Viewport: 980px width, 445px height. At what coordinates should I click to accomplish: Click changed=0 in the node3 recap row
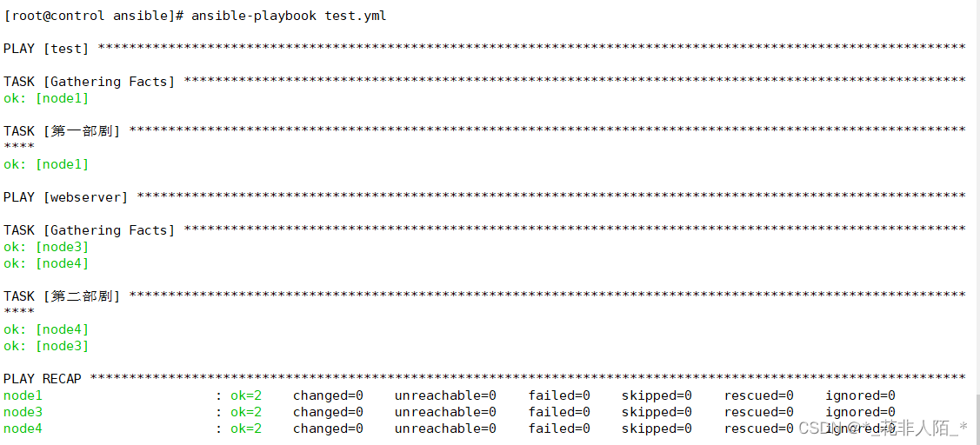[x=328, y=412]
